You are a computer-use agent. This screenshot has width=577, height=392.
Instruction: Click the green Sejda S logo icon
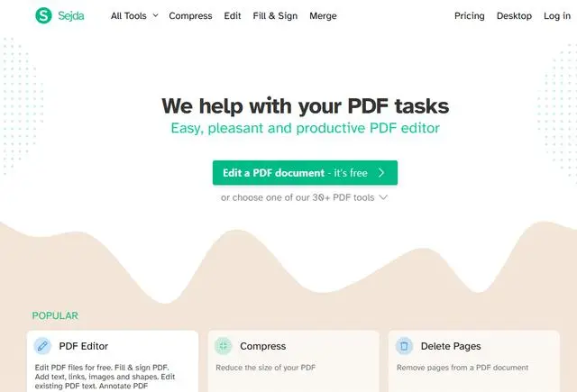[43, 15]
